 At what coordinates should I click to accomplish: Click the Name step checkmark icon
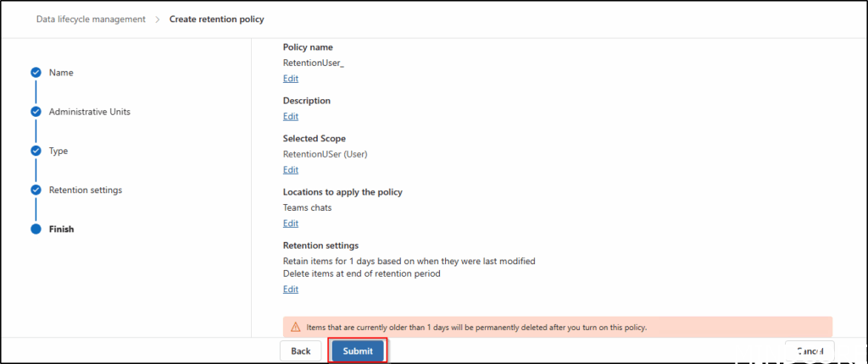pos(36,73)
